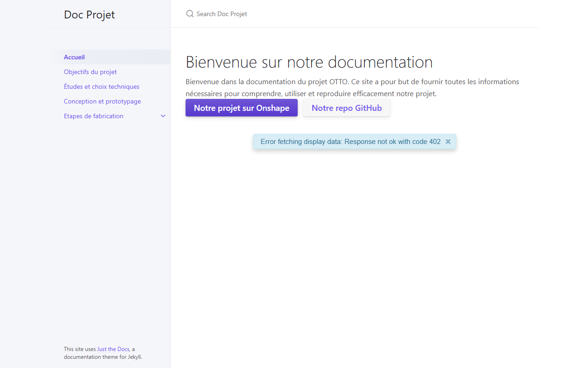Click the Notre projet sur Onshape button
Viewport: 588px width, 368px height.
[242, 108]
